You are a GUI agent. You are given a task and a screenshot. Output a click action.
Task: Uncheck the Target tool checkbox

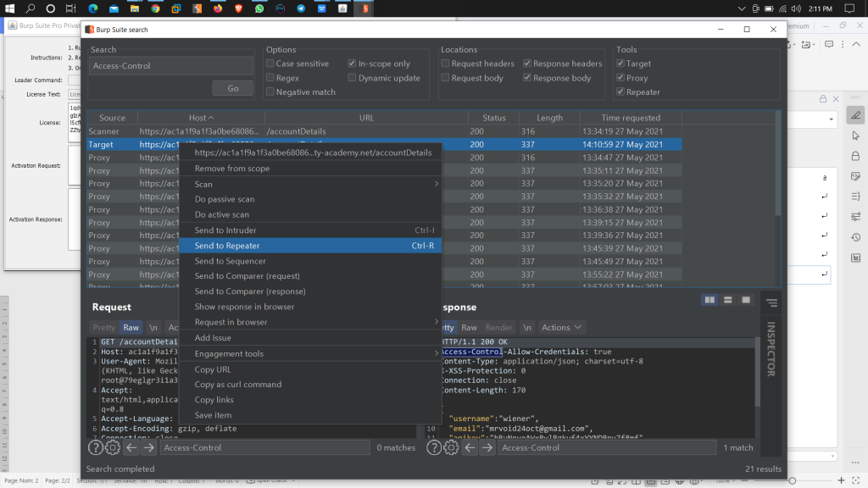(620, 63)
